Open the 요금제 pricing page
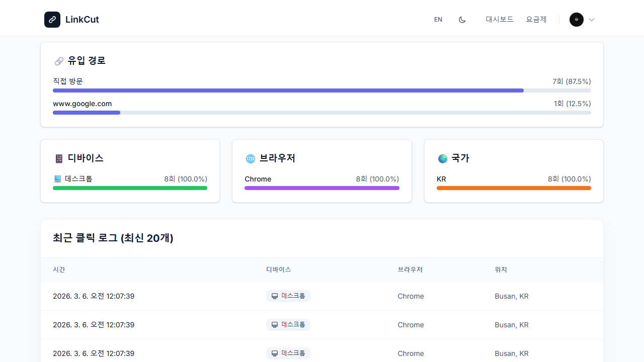 click(x=536, y=20)
